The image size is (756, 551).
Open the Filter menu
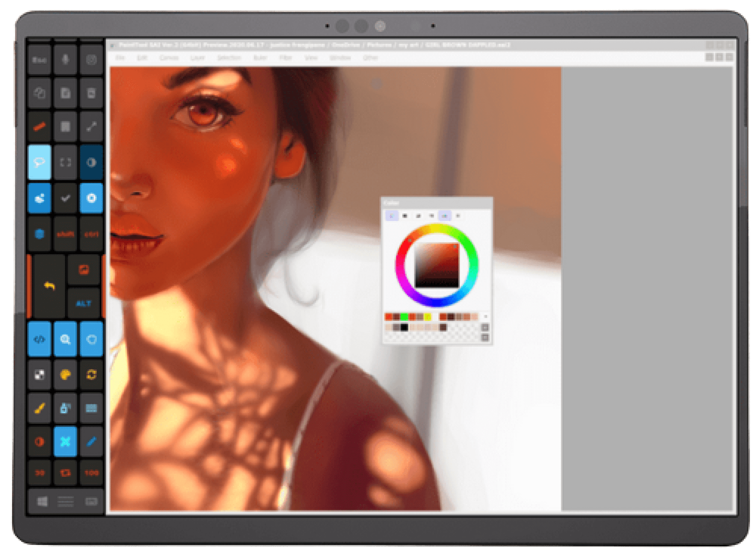[x=285, y=58]
